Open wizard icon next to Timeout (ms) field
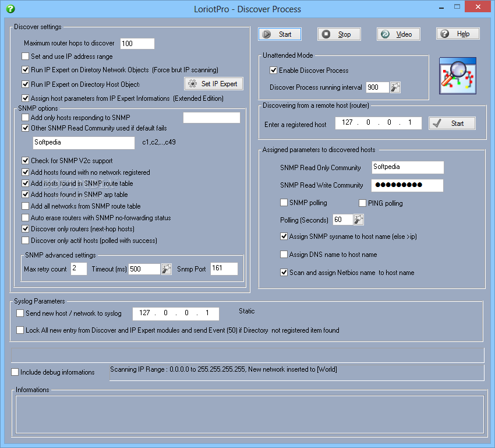495x448 pixels. pos(167,269)
